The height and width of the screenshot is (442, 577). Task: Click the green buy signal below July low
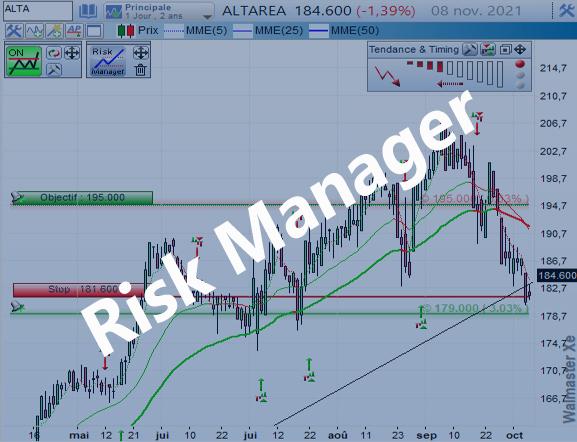(x=261, y=390)
